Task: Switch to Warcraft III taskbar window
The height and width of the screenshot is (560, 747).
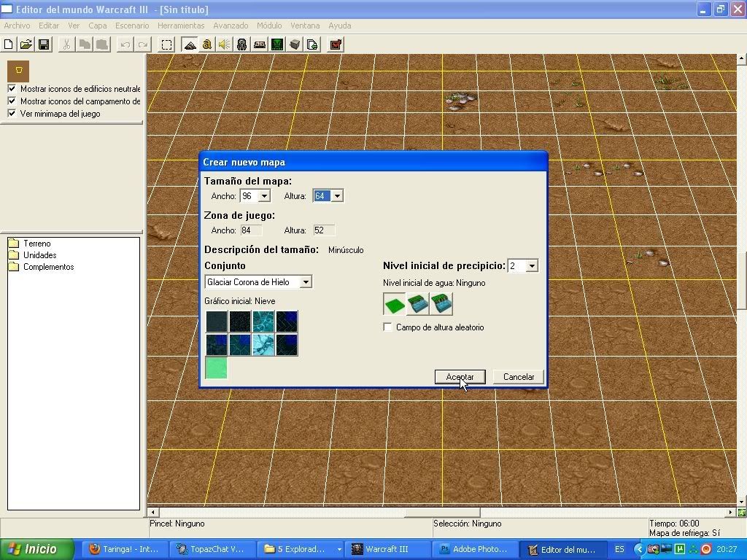Action: click(387, 549)
